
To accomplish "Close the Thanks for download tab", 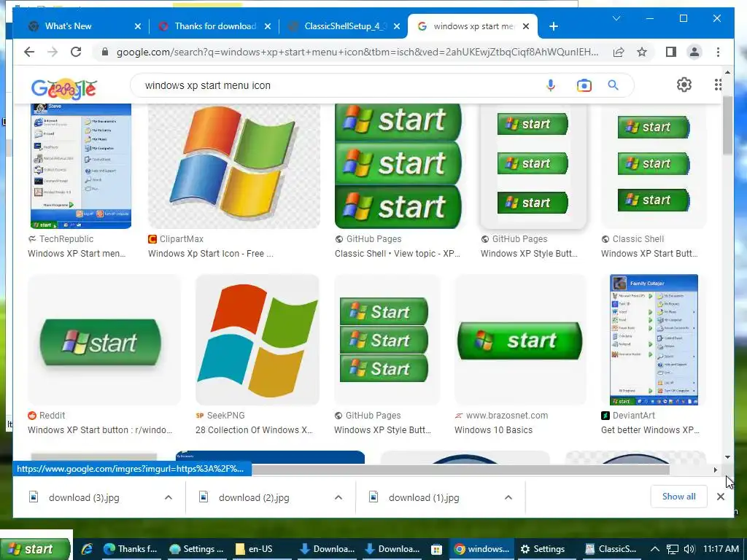I will [268, 26].
